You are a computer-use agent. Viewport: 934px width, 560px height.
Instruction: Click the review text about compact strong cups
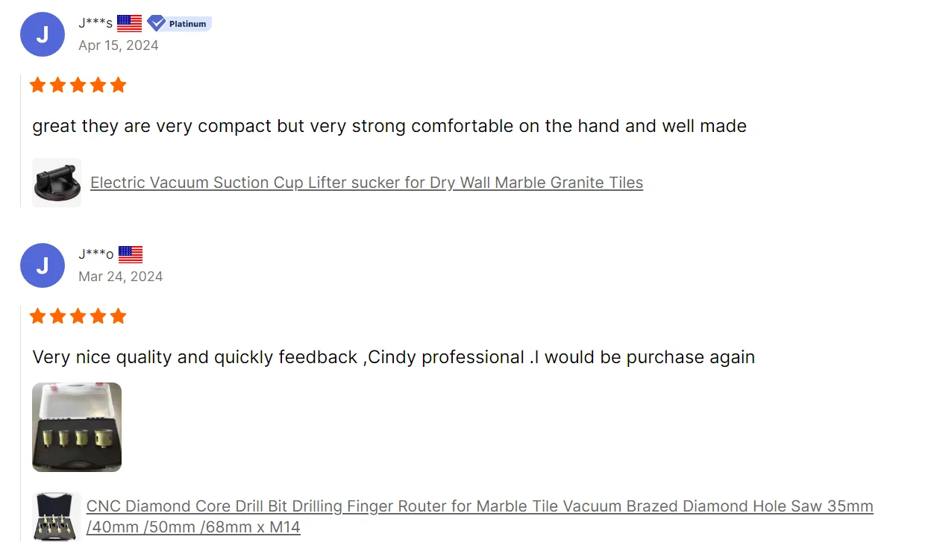[389, 126]
